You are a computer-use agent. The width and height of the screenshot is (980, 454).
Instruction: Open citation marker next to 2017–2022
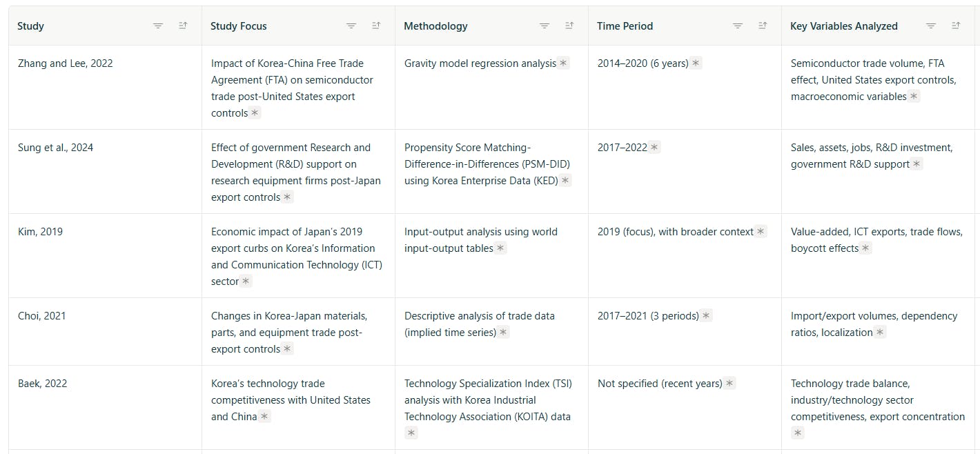(654, 148)
